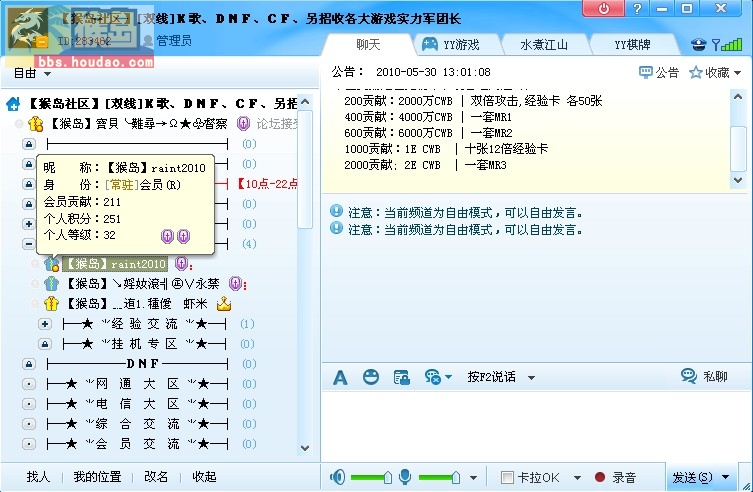Click the crown icon next to 虾米
Viewport: 753px width, 492px height.
224,303
